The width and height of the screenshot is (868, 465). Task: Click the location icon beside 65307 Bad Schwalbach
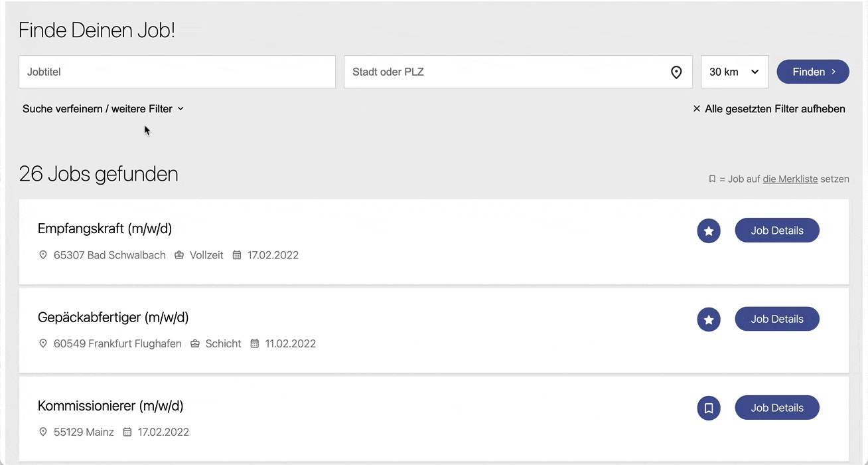click(x=43, y=255)
